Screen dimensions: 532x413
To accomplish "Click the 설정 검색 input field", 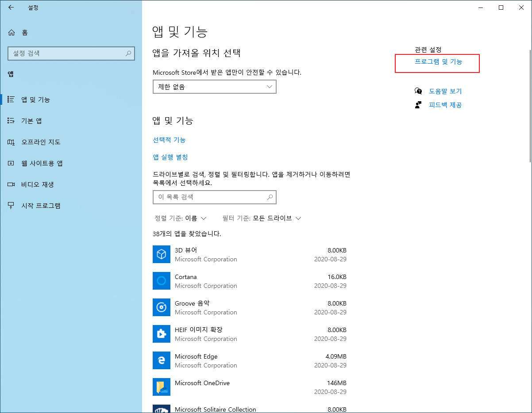I will pos(71,53).
